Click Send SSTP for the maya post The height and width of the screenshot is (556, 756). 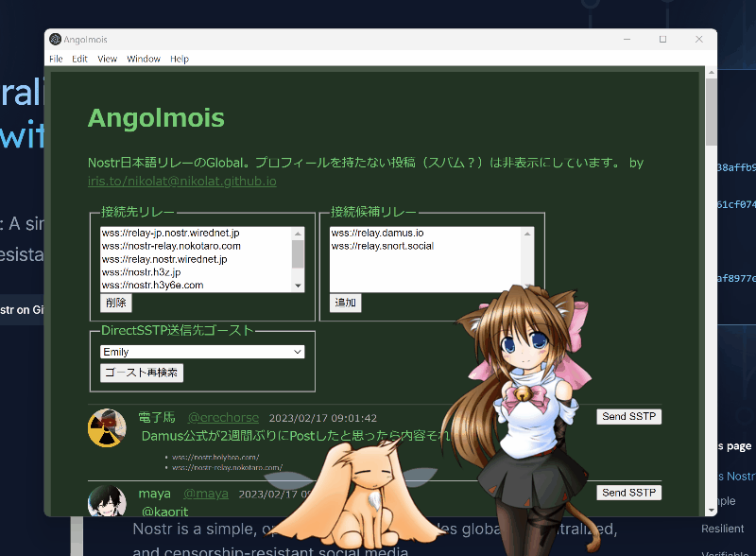pyautogui.click(x=628, y=493)
